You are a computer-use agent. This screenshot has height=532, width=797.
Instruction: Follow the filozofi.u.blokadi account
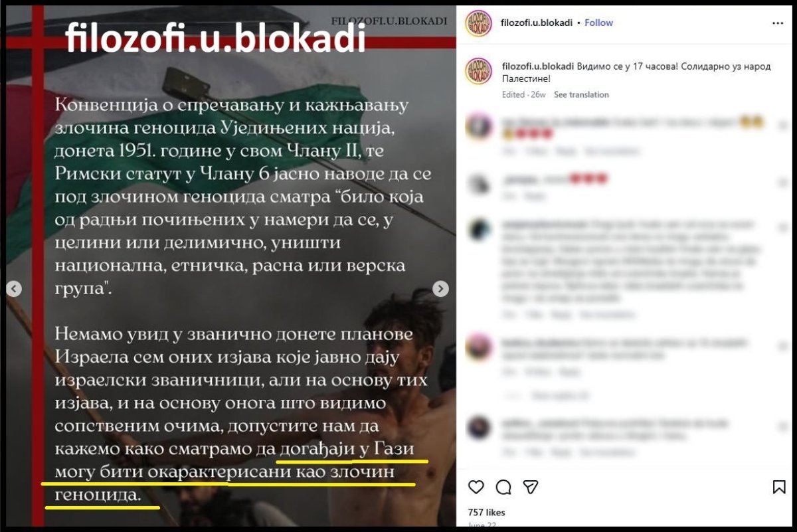pos(598,23)
